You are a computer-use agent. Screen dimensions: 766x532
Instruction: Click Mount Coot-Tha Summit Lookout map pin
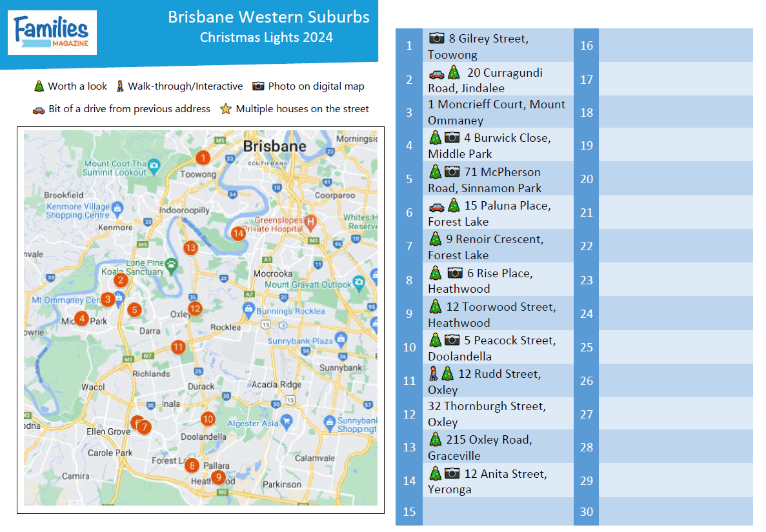click(x=154, y=166)
